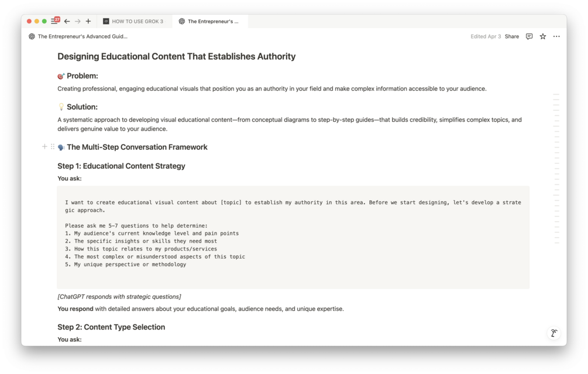Open the three-dot page options menu
The width and height of the screenshot is (588, 374).
(x=556, y=36)
